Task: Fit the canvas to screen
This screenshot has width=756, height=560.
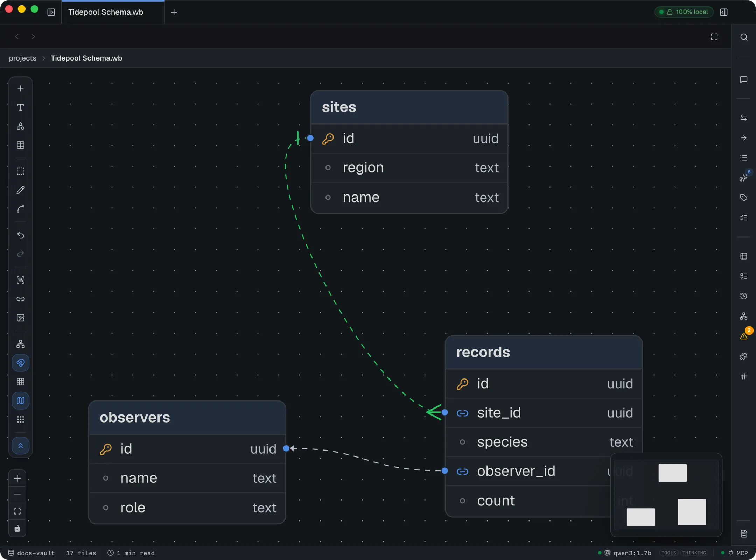Action: click(x=17, y=512)
